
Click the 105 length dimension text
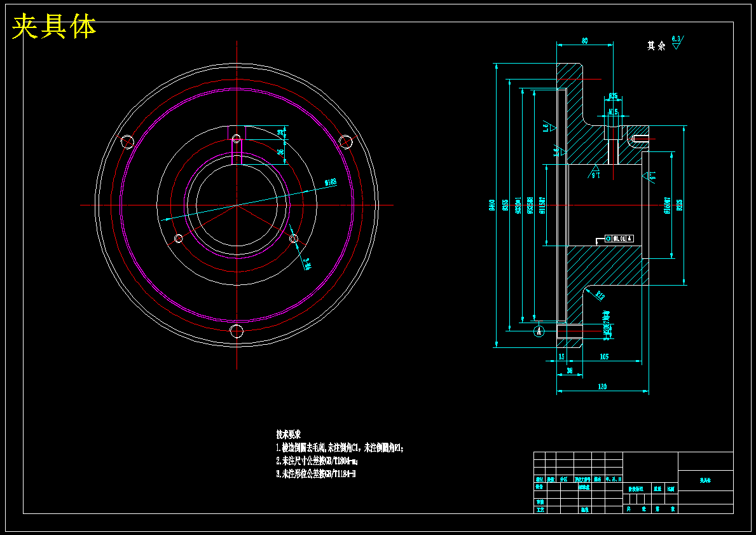click(603, 356)
